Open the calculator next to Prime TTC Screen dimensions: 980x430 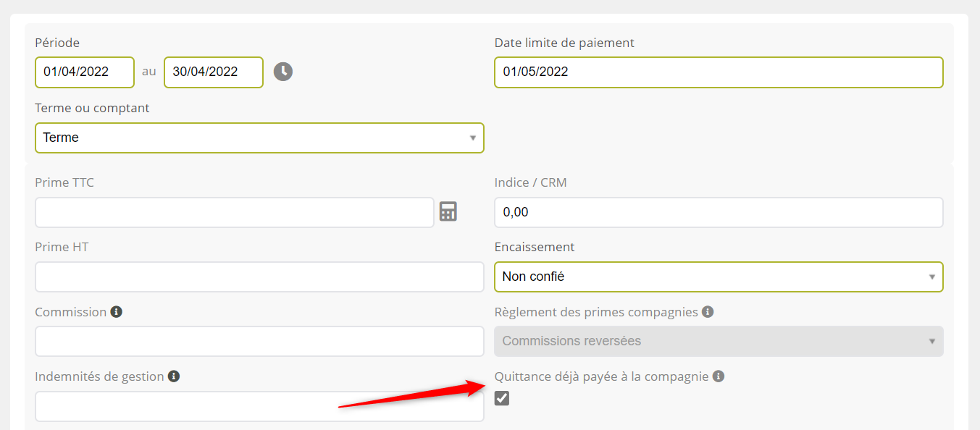coord(448,211)
